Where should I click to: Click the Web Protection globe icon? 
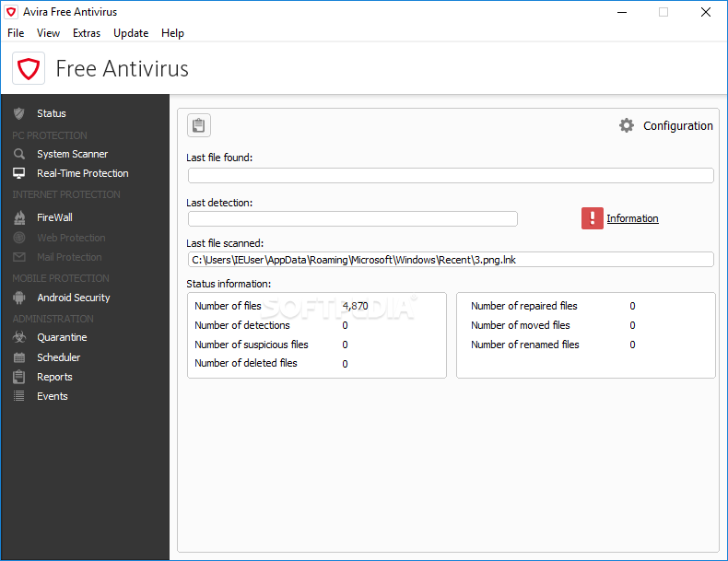click(19, 238)
